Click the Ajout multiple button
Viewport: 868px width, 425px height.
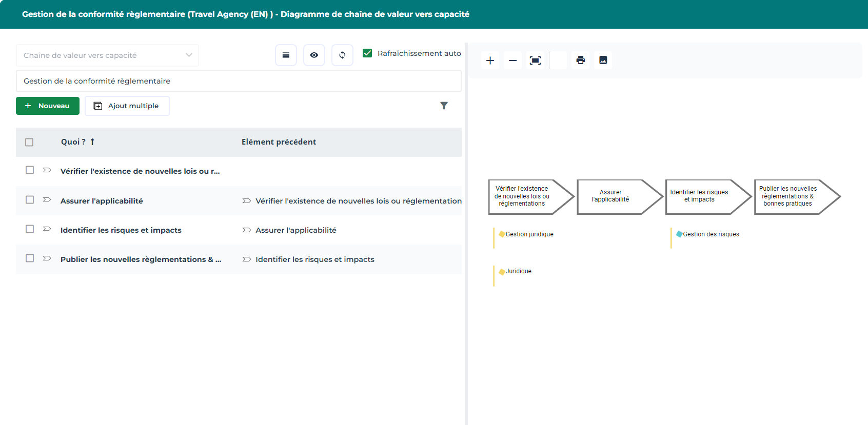pos(127,106)
